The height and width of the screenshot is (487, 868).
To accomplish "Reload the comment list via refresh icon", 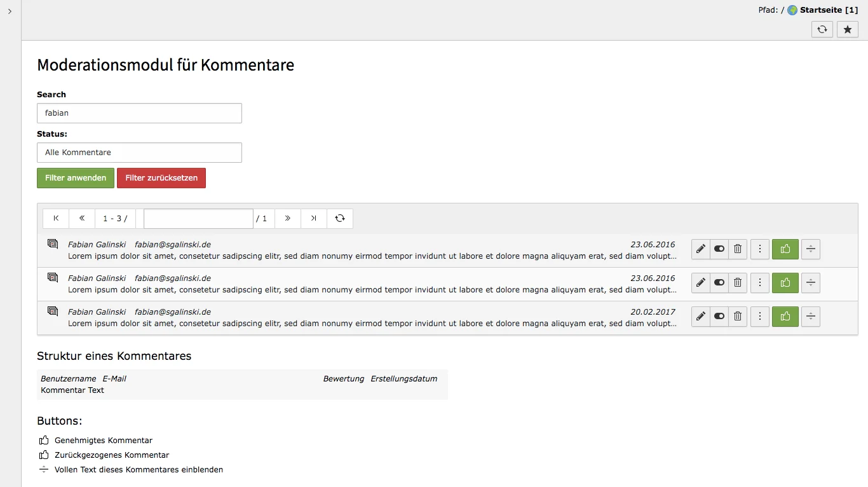I will click(x=340, y=218).
